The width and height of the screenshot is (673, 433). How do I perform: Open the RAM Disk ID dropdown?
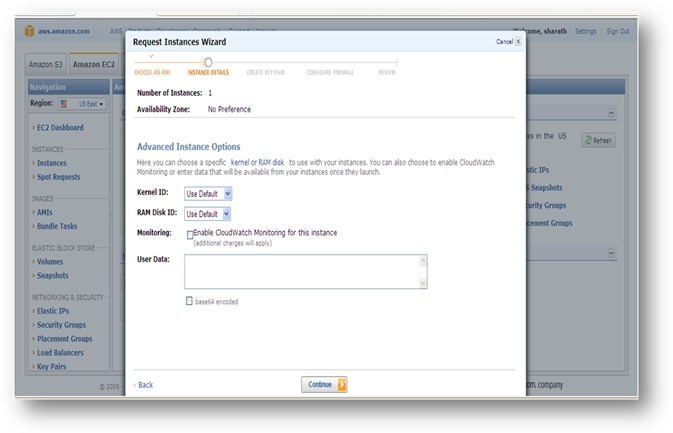pos(208,214)
